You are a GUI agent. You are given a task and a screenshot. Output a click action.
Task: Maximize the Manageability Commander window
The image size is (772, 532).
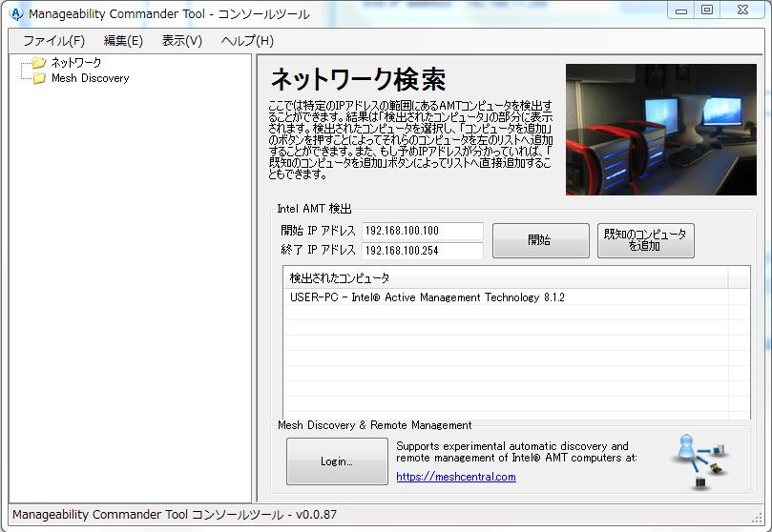[x=707, y=10]
